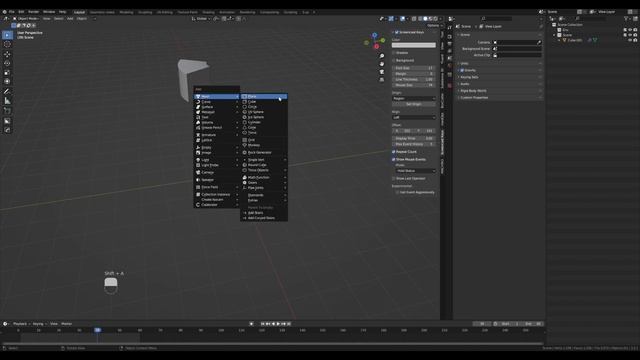The height and width of the screenshot is (360, 640).
Task: Open the Light submenu in Add menu
Action: click(217, 160)
